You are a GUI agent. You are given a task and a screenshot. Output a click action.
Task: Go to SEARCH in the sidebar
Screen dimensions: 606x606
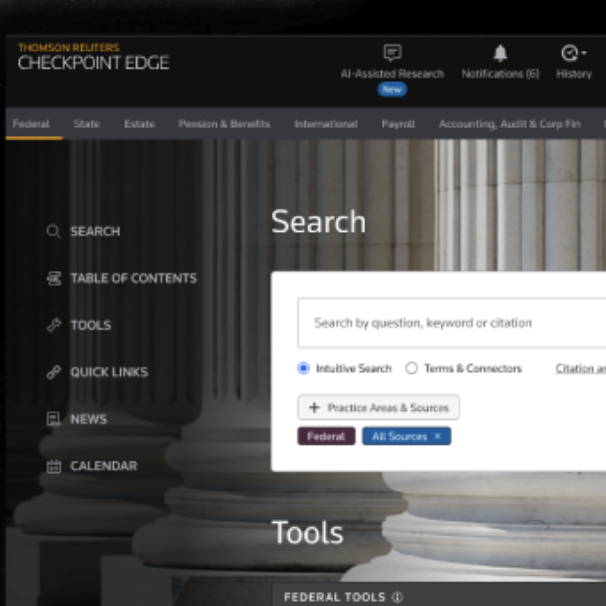[95, 232]
